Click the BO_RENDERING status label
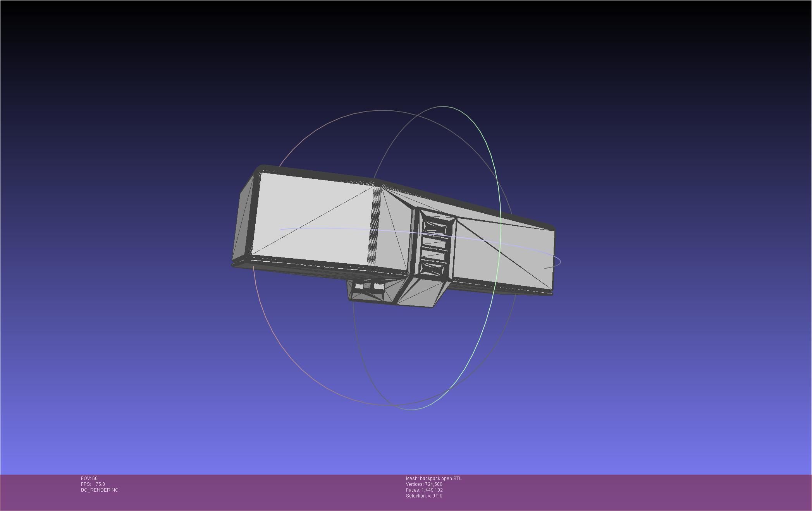 [100, 490]
